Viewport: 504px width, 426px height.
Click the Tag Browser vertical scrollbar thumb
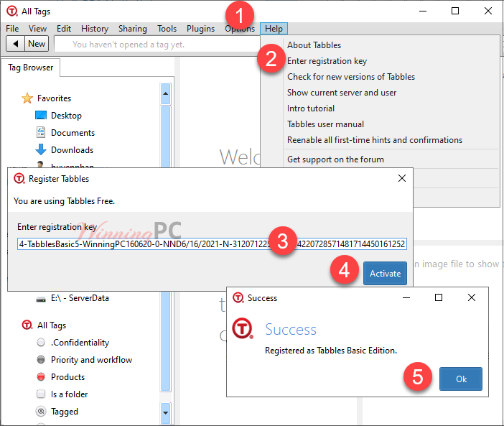(x=166, y=248)
